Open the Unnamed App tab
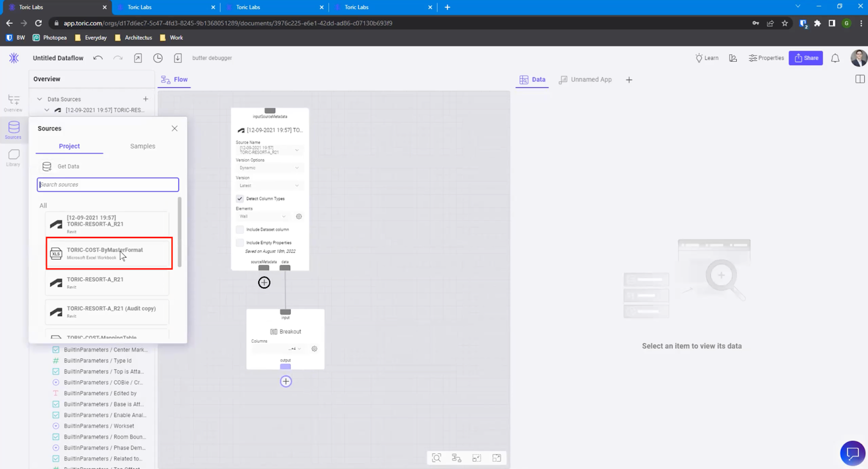The height and width of the screenshot is (469, 868). 585,80
